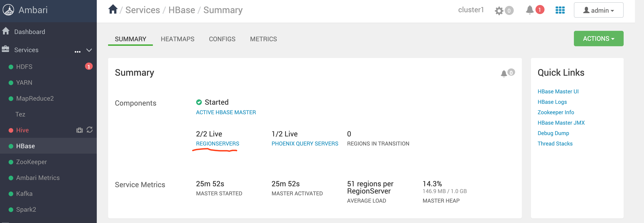Viewport: 644px width, 223px height.
Task: Switch to the SUMMARY tab
Action: 130,39
